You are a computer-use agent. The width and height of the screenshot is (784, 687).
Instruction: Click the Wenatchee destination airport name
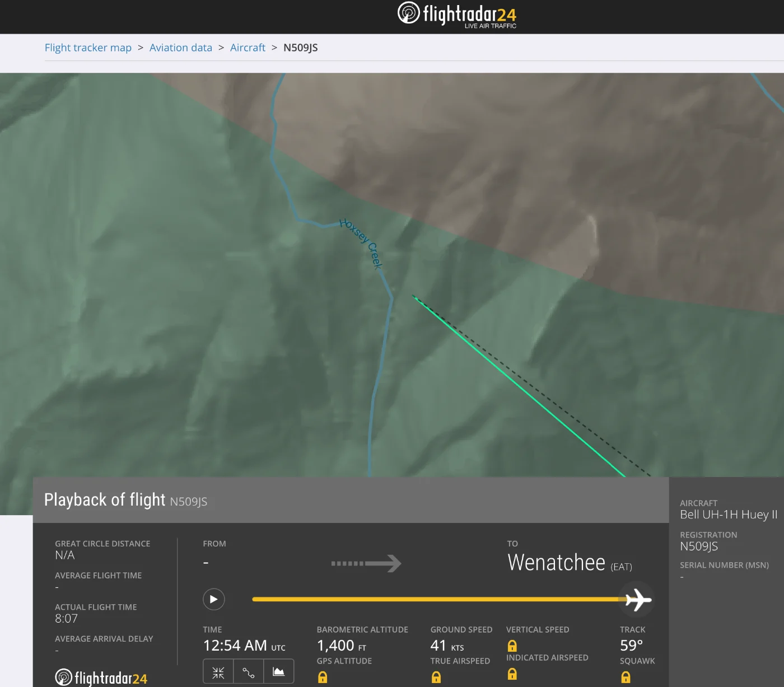pos(556,563)
